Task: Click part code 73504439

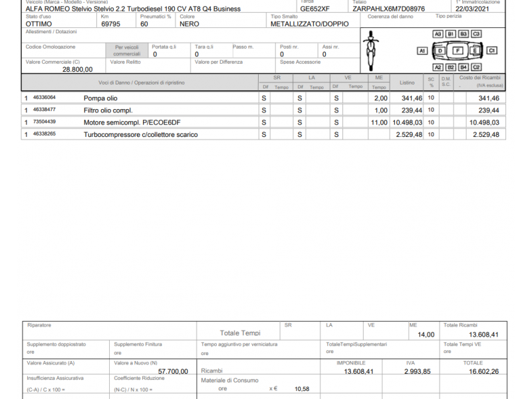Action: tap(44, 122)
